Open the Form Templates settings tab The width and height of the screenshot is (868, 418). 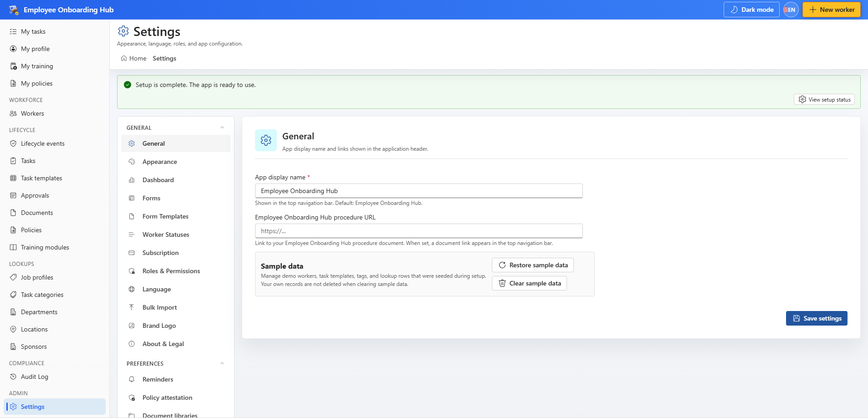(x=176, y=216)
